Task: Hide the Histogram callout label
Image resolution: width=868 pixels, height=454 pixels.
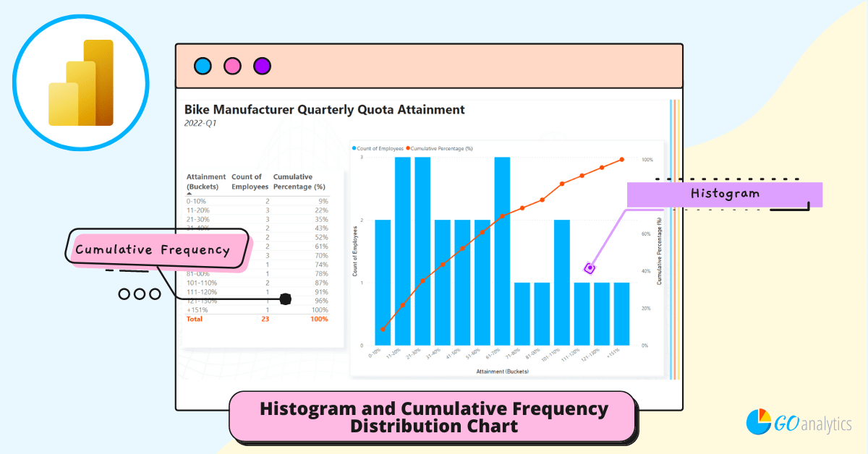Action: 724,194
